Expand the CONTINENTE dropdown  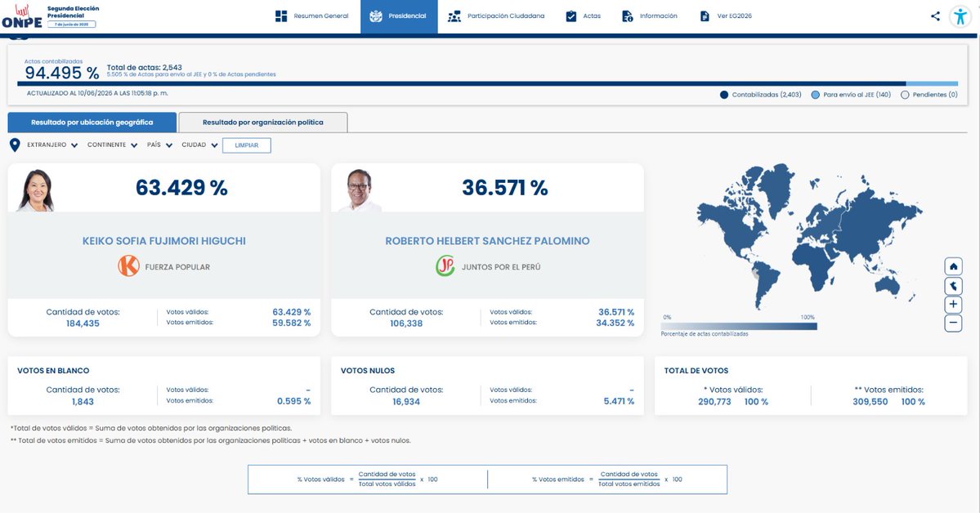click(113, 145)
